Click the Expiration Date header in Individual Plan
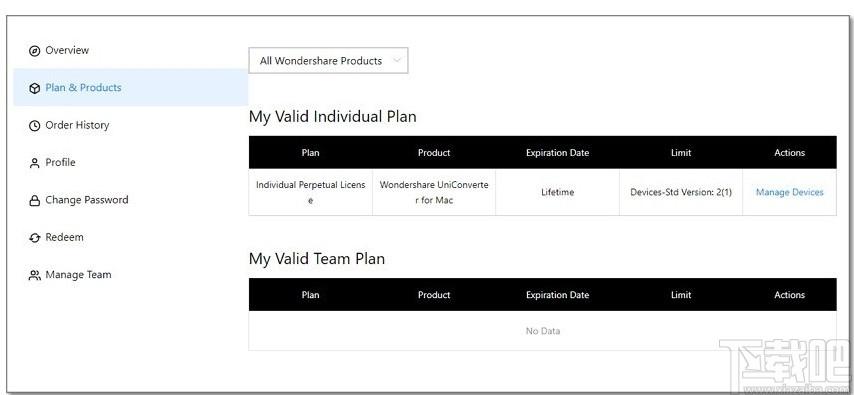Image resolution: width=854 pixels, height=395 pixels. click(557, 153)
